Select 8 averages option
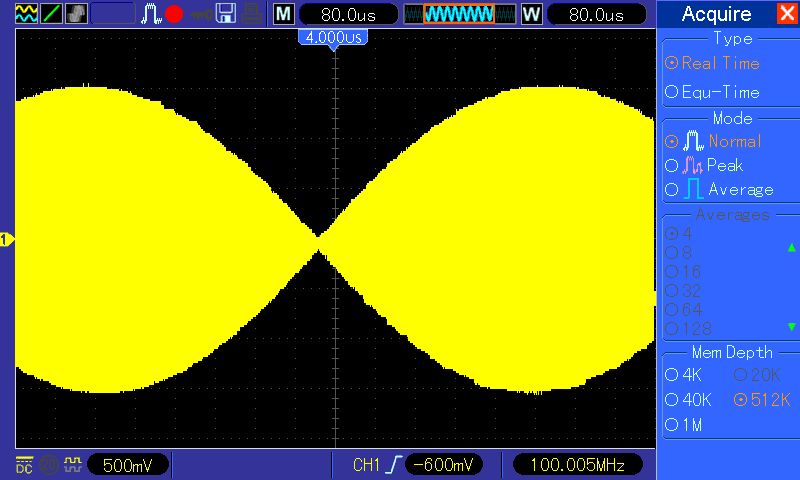The image size is (800, 480). click(x=679, y=252)
